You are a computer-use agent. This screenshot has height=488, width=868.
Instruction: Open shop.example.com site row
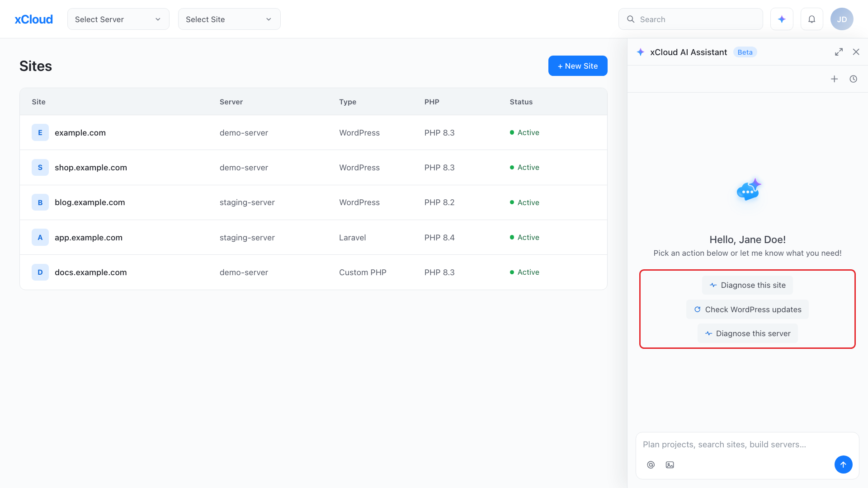click(x=313, y=167)
